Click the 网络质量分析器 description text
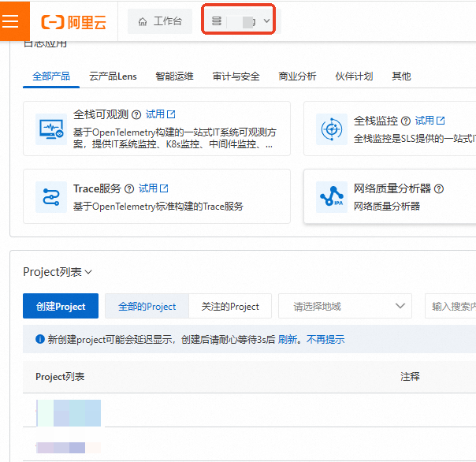Viewport: 476px width, 462px height. 387,207
